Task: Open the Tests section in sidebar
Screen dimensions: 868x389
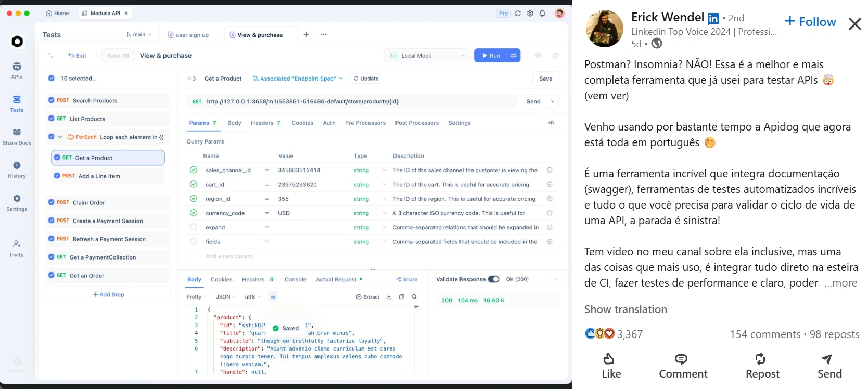Action: (x=17, y=103)
